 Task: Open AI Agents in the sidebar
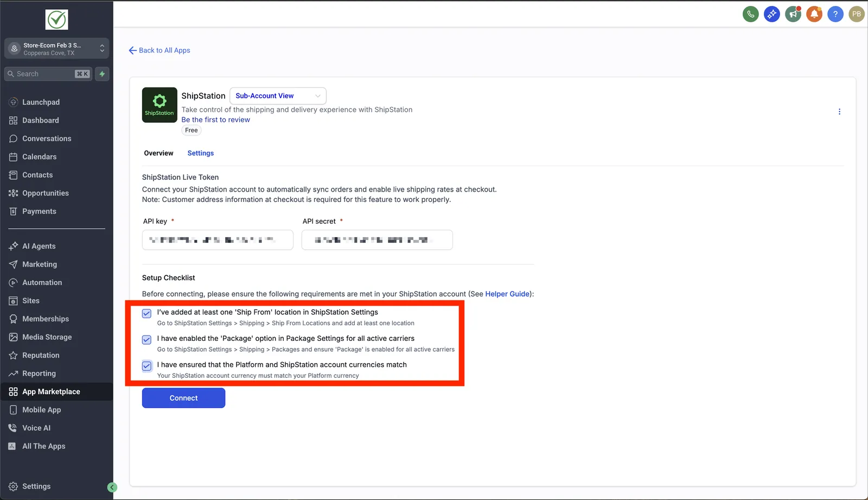click(56, 246)
